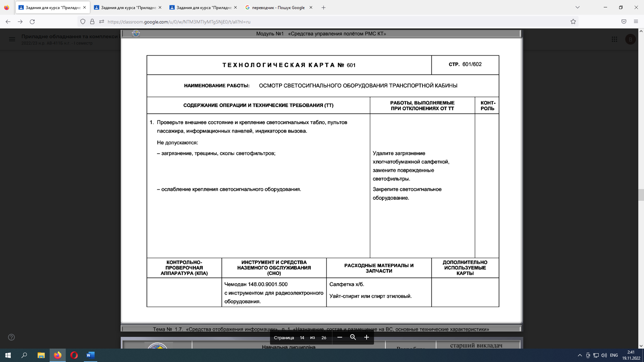Click the Meet Now tray icon
The width and height of the screenshot is (644, 362).
click(588, 355)
